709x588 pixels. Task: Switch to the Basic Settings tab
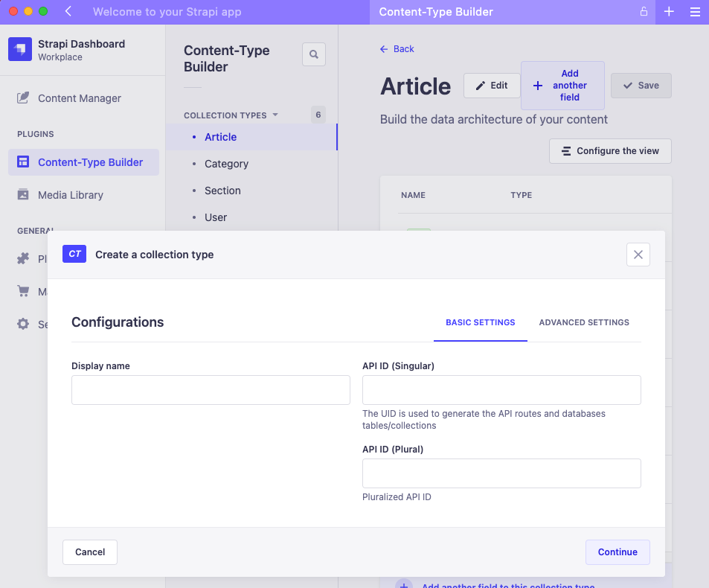[480, 322]
